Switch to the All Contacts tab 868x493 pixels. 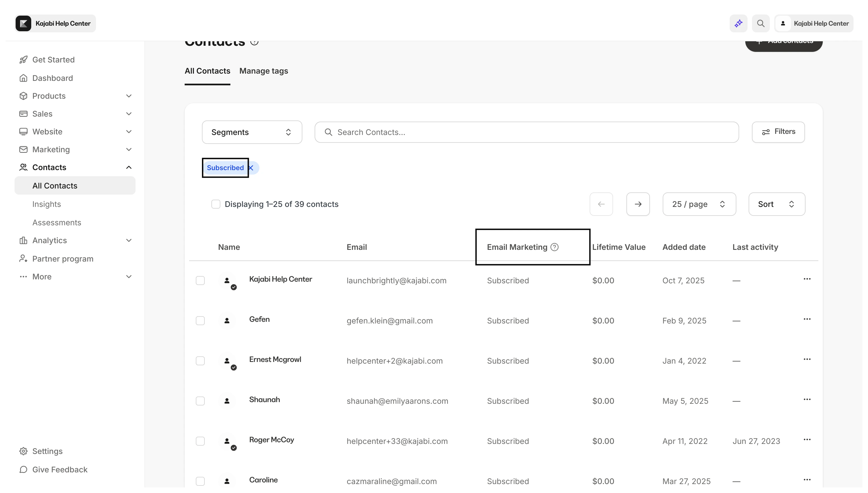pyautogui.click(x=207, y=71)
